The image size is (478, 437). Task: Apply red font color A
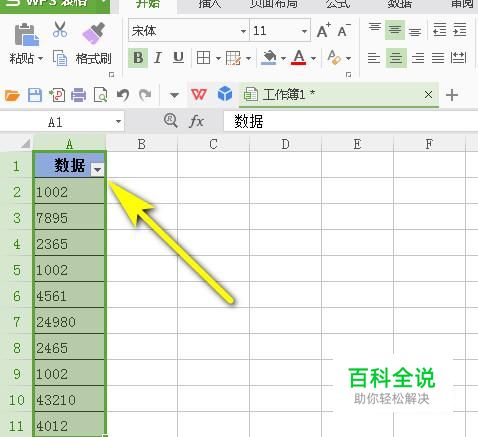(x=299, y=57)
